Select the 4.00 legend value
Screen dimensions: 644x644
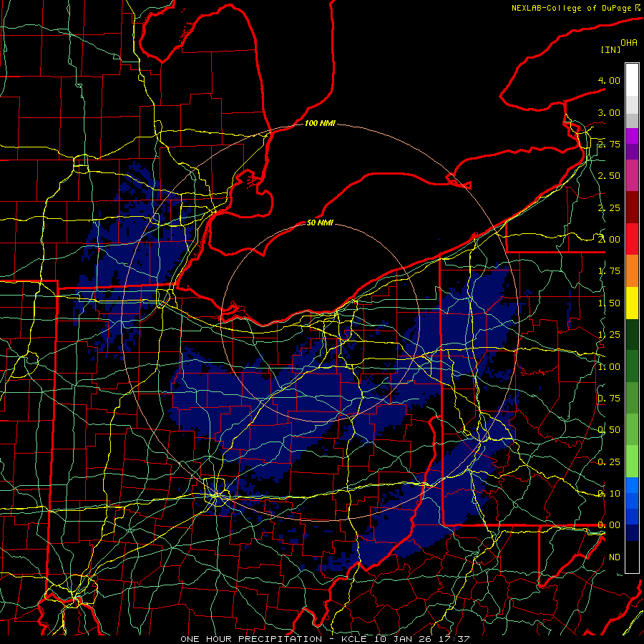(x=609, y=80)
